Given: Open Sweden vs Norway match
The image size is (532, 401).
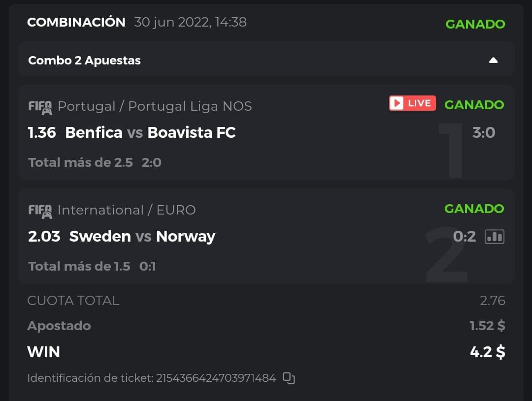Looking at the screenshot, I should tap(142, 236).
